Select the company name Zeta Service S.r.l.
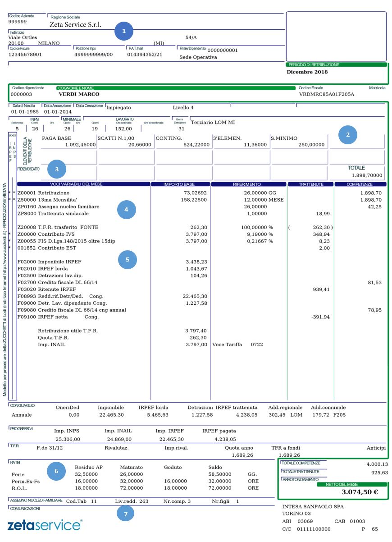This screenshot has height=542, width=392. [x=75, y=24]
